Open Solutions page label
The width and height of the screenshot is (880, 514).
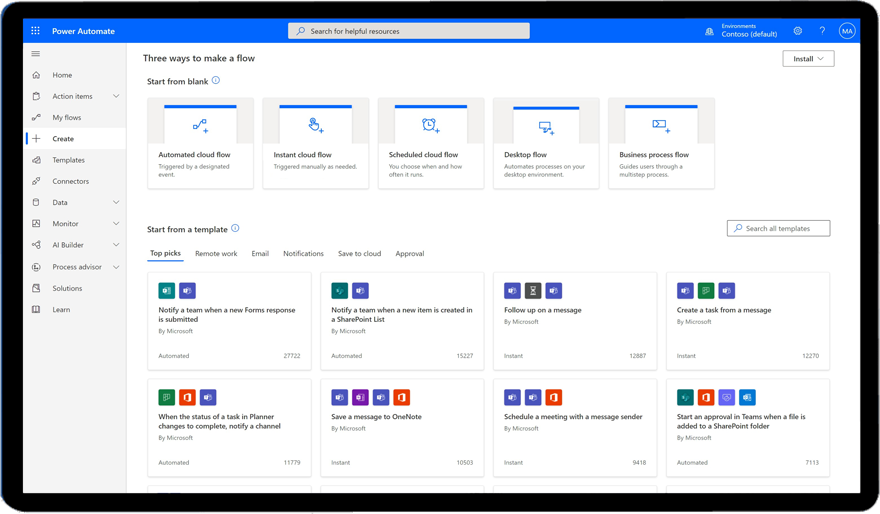(67, 288)
